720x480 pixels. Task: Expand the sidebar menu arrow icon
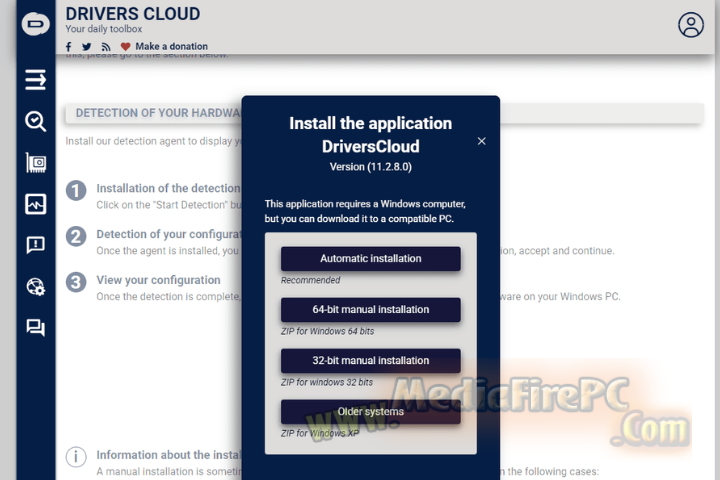tap(35, 79)
